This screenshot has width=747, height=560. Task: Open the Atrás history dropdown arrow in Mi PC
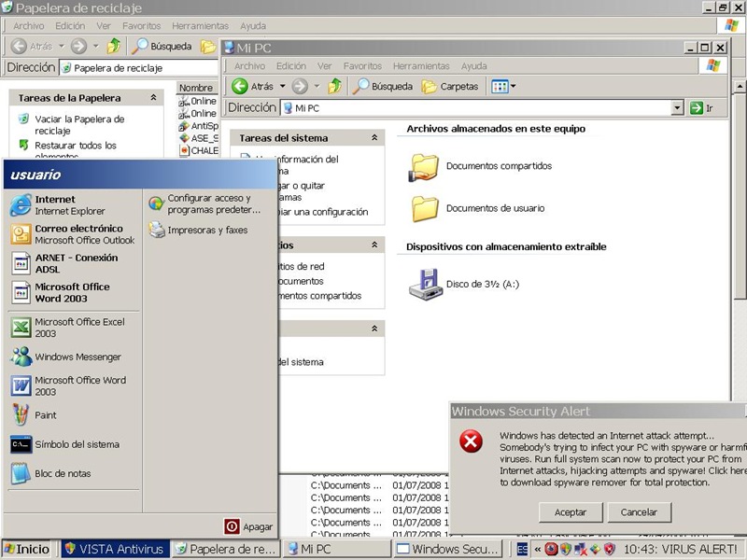coord(283,86)
